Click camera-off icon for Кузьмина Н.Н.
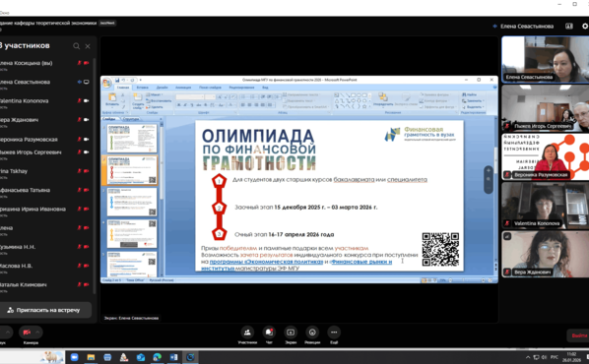 point(86,247)
